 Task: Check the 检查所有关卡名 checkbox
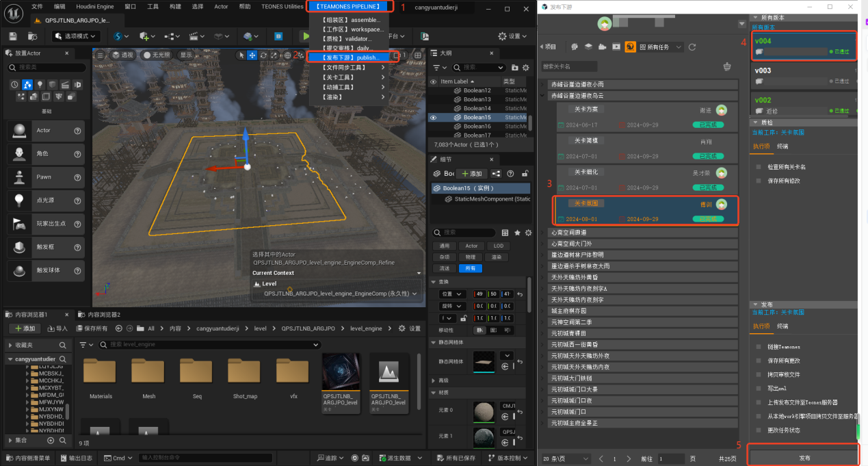pos(759,167)
